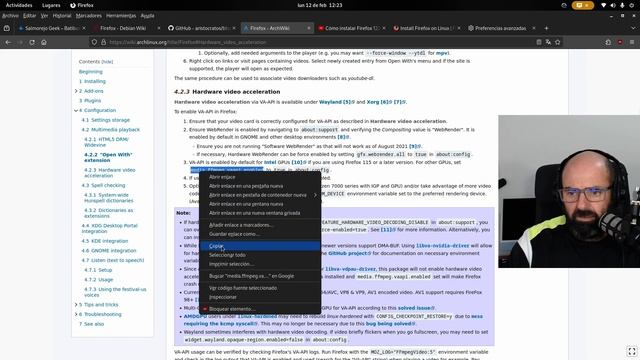Choose Abrir enlace en una nueva ventana privada
Image resolution: width=640 pixels, height=360 pixels.
point(260,213)
